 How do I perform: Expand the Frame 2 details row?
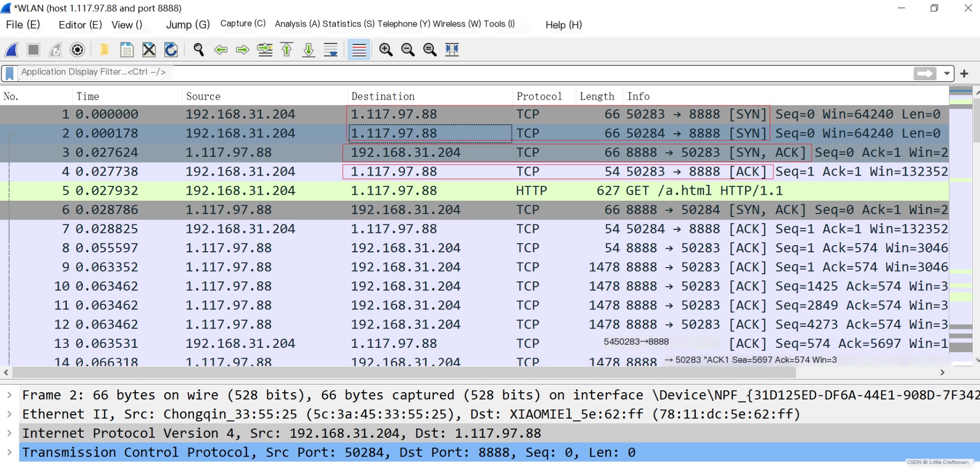(x=9, y=395)
